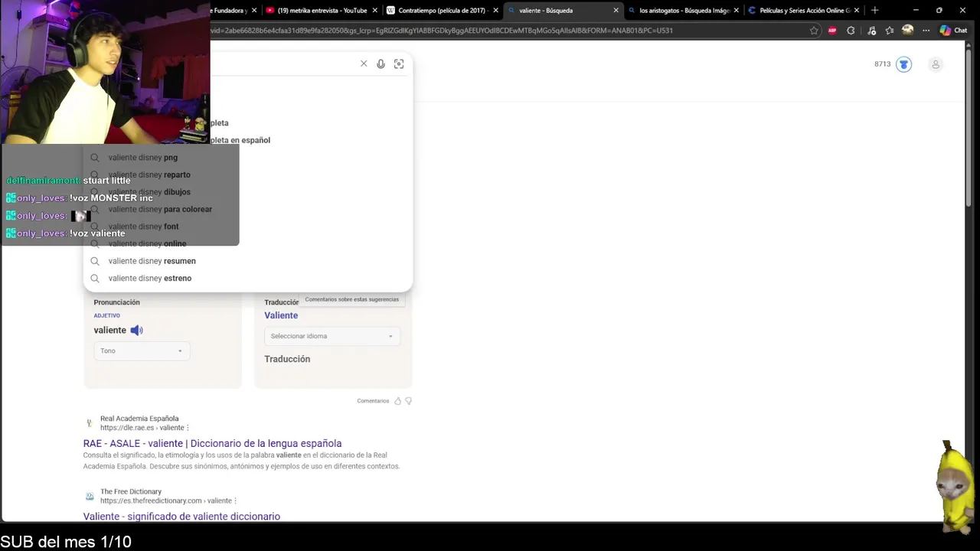Click the thumbs down feedback icon
980x551 pixels.
(408, 401)
